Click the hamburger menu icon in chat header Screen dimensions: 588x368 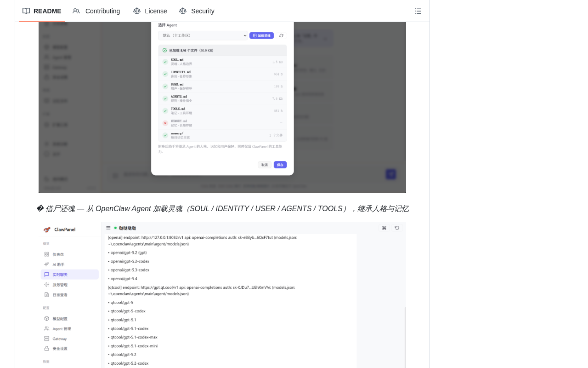pos(108,228)
